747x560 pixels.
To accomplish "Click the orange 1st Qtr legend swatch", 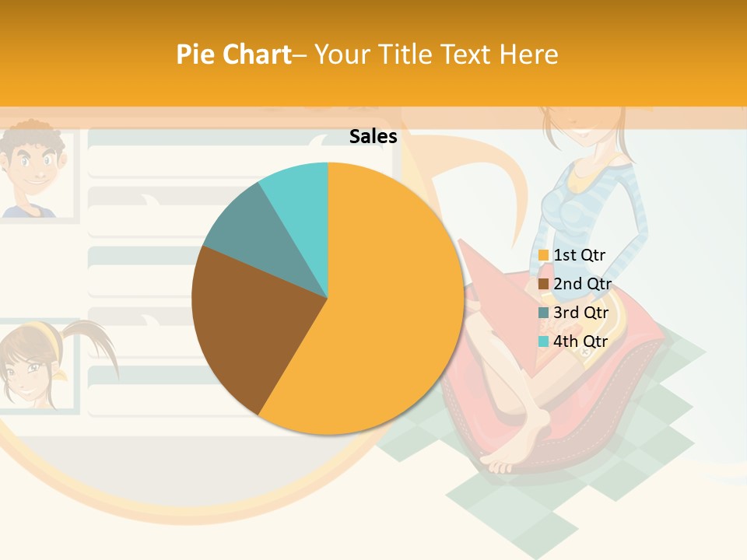I will [543, 255].
